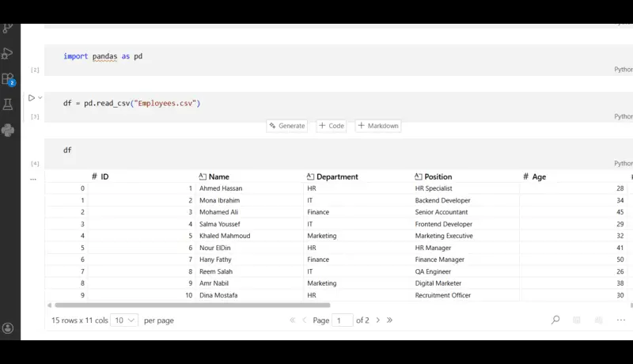Open Testing flask view
The image size is (633, 364).
[x=8, y=104]
